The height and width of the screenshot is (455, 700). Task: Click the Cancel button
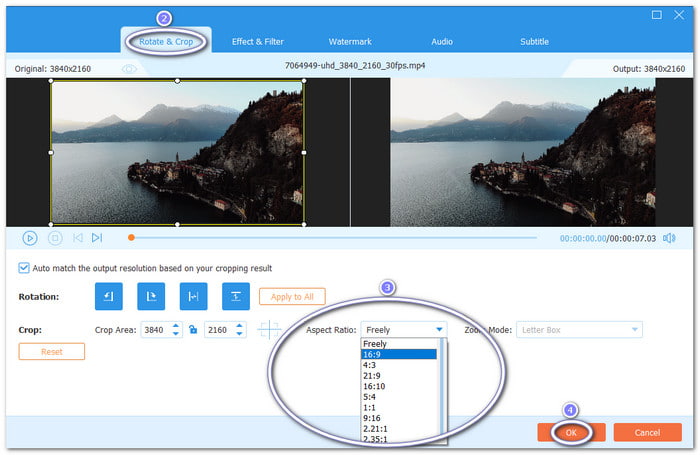(x=647, y=432)
